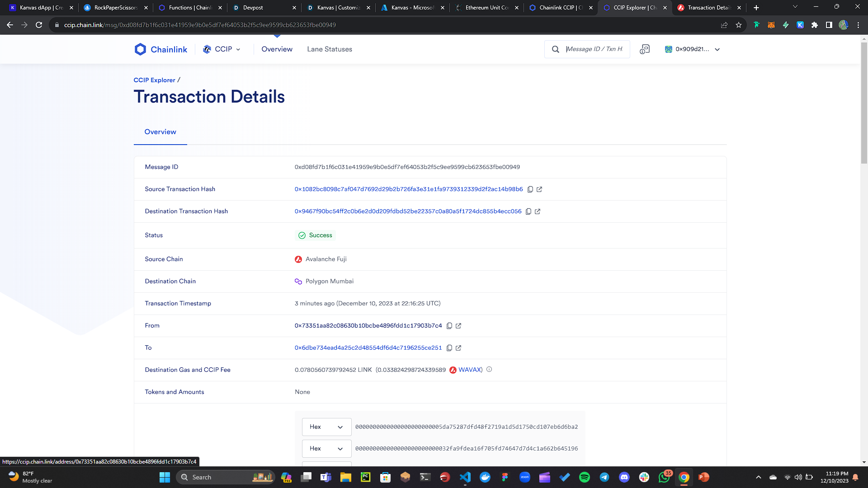
Task: Open Destination Transaction Hash external link
Action: 538,211
